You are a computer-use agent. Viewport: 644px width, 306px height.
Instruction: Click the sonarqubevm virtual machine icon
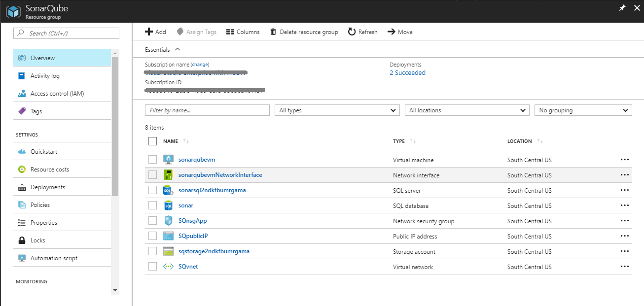coord(169,160)
